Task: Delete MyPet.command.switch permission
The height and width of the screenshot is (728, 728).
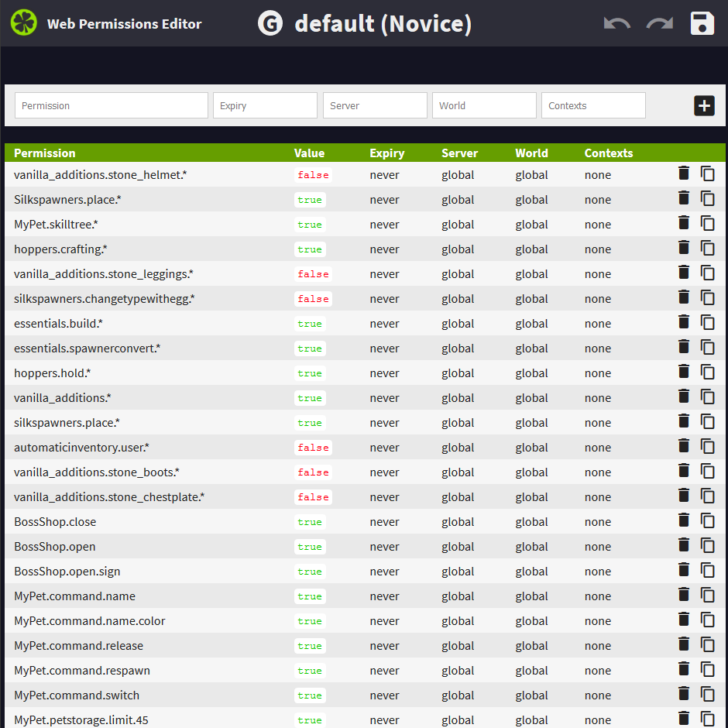Action: click(x=683, y=694)
